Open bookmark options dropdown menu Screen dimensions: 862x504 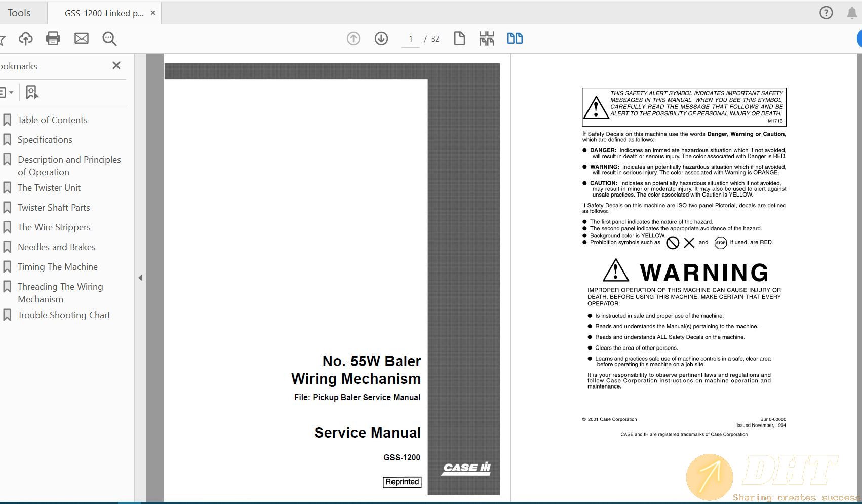pyautogui.click(x=6, y=92)
